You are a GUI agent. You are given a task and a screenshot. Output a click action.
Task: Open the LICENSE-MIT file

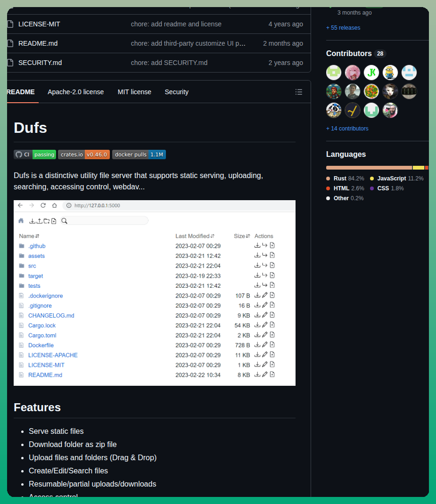point(39,24)
